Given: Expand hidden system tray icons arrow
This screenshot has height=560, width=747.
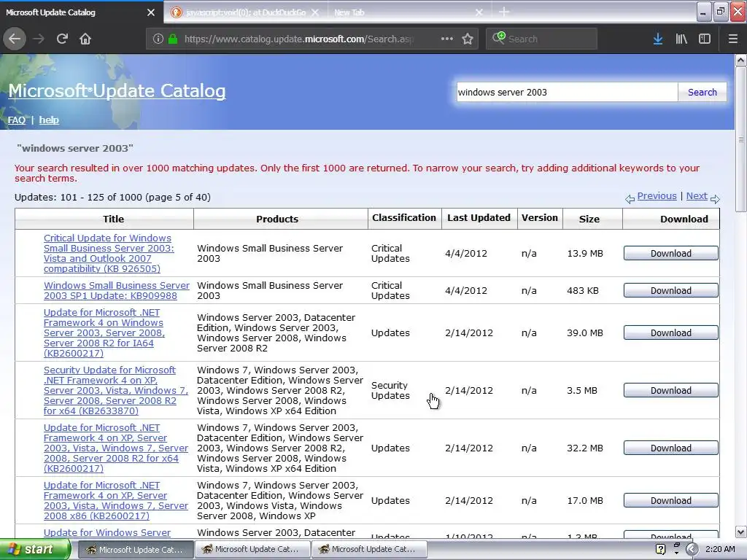Looking at the screenshot, I should click(692, 549).
